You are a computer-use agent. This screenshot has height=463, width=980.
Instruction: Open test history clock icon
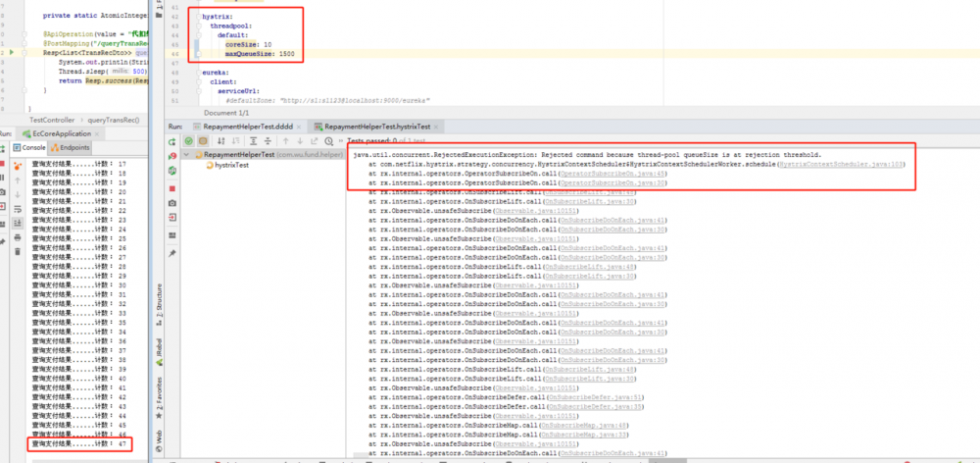pyautogui.click(x=328, y=141)
